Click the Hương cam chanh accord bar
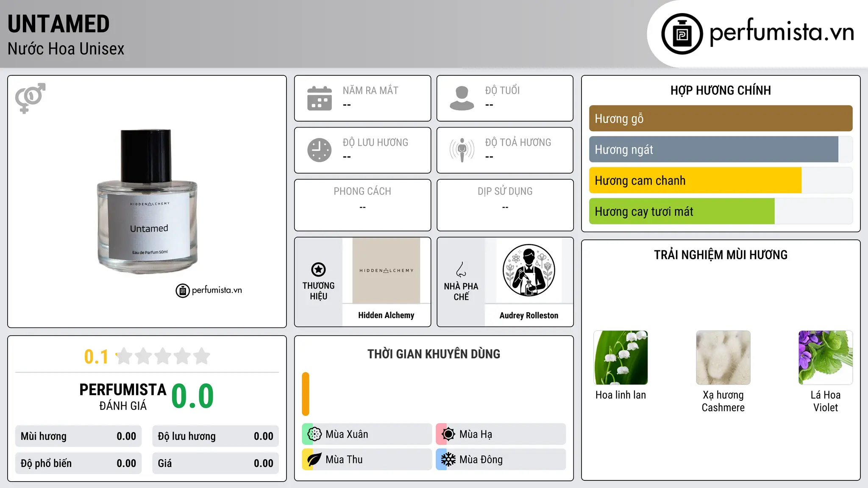Screen dimensions: 868x488 pos(721,180)
